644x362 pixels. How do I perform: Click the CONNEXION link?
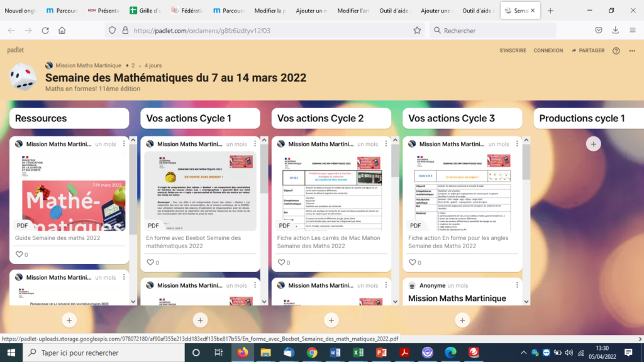[548, 51]
